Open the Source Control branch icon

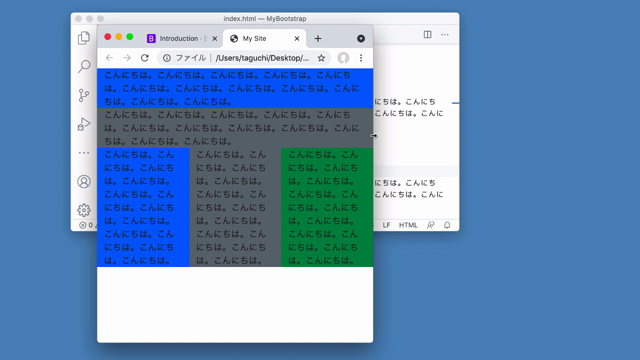click(x=84, y=95)
